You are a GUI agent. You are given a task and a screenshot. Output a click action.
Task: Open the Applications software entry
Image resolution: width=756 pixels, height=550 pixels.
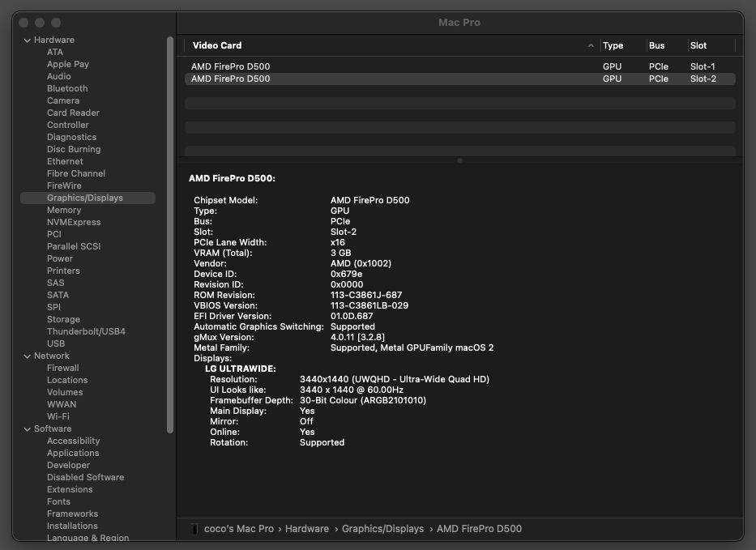pyautogui.click(x=73, y=453)
